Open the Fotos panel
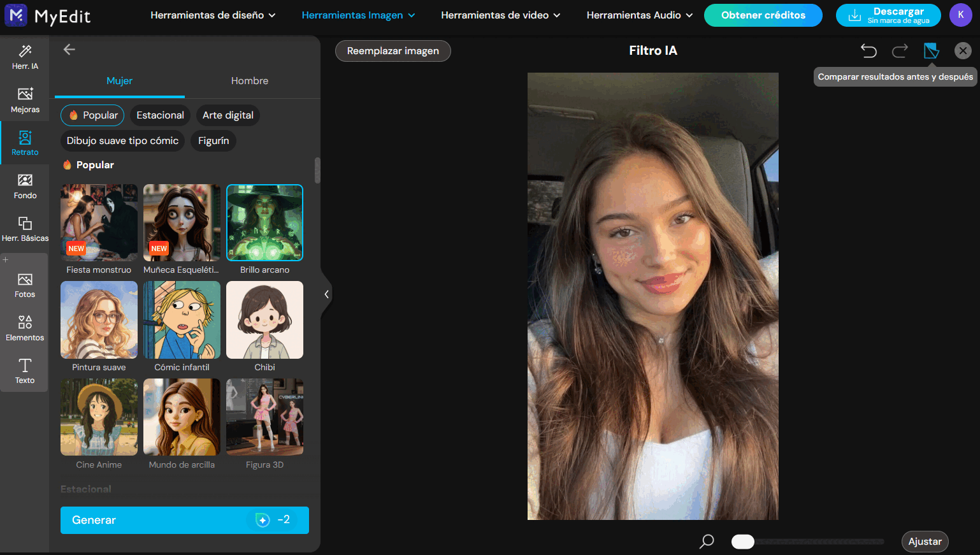This screenshot has width=980, height=555. pos(25,284)
